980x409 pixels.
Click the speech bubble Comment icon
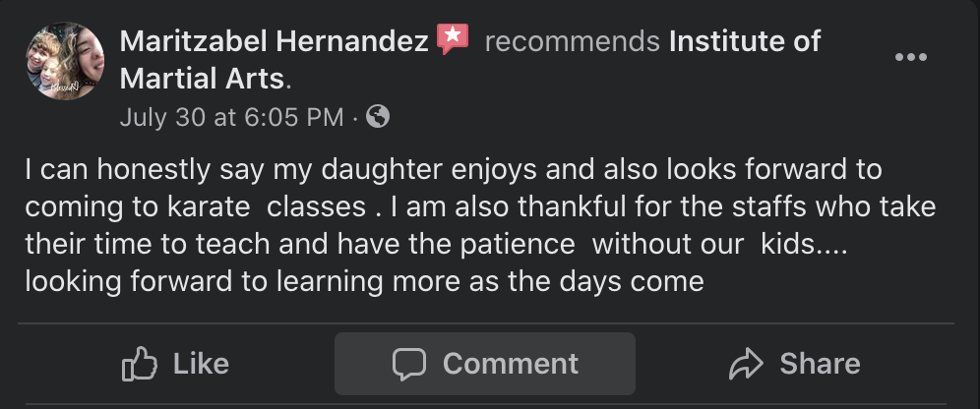408,365
